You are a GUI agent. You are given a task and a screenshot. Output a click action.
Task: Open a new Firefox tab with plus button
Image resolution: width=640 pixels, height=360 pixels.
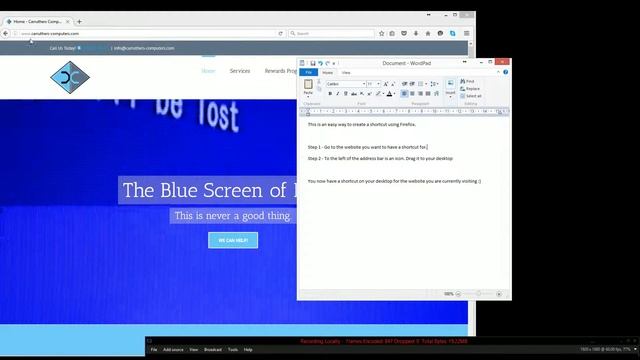point(79,21)
